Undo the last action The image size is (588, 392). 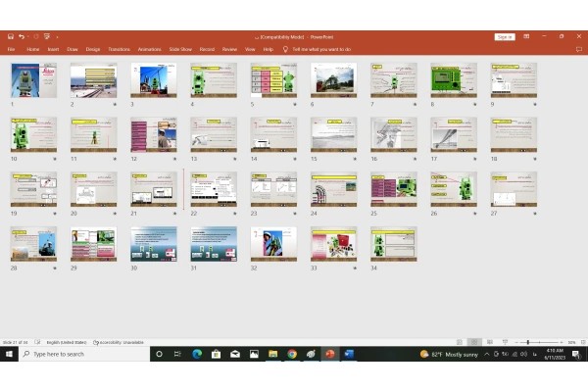point(22,36)
